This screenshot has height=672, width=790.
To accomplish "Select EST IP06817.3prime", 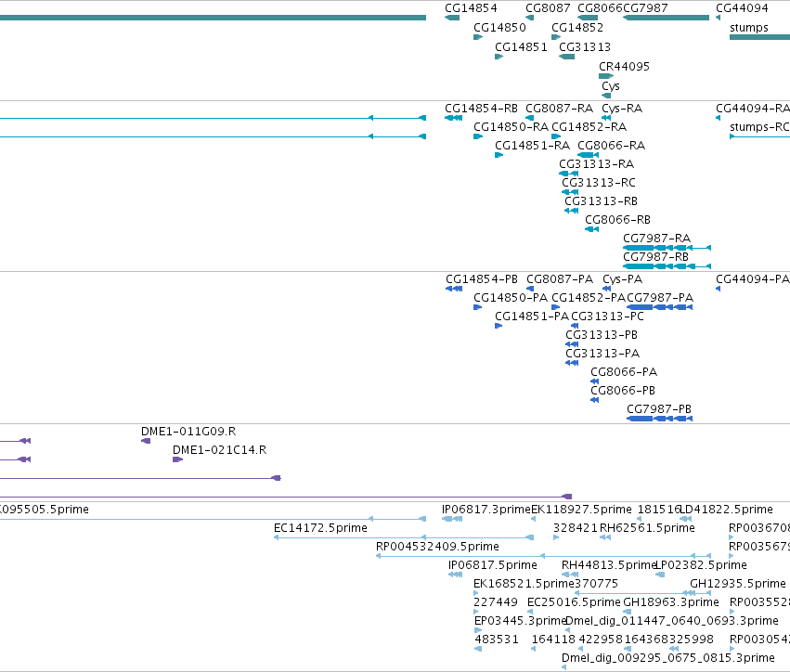I will (x=452, y=519).
